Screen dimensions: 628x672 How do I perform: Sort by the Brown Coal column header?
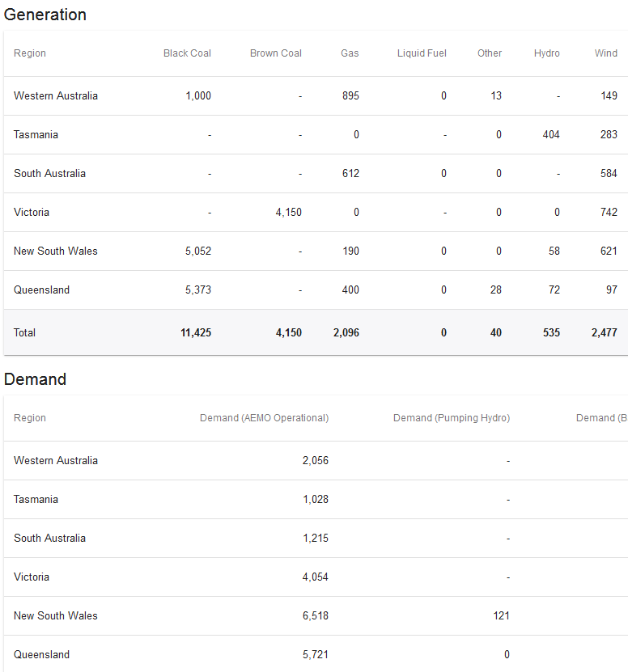coord(275,53)
